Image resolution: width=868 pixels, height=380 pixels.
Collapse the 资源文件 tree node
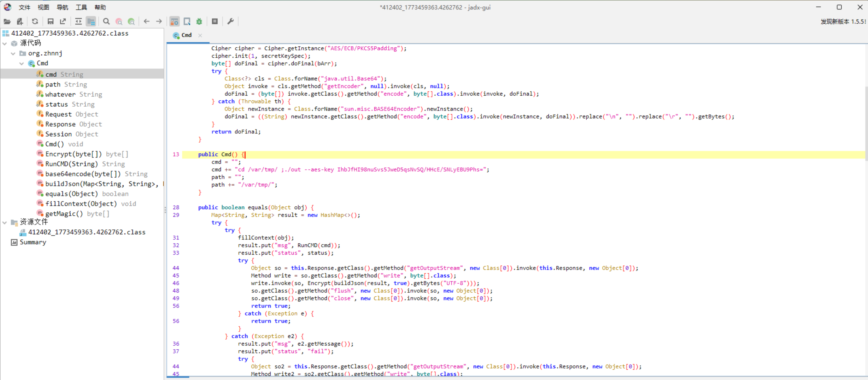point(5,223)
